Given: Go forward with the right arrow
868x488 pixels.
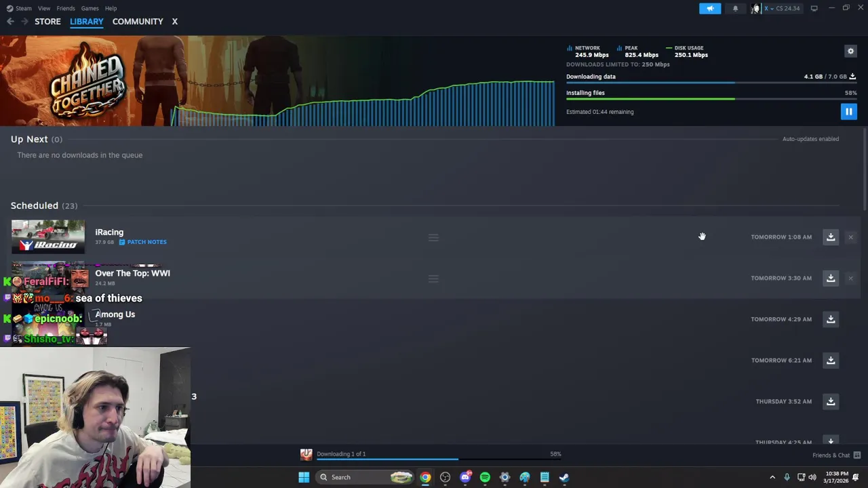Looking at the screenshot, I should click(x=24, y=22).
